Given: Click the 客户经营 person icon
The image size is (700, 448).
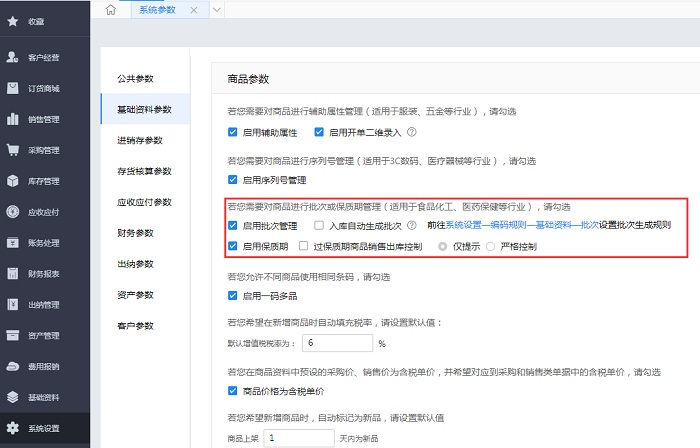Looking at the screenshot, I should pyautogui.click(x=13, y=57).
